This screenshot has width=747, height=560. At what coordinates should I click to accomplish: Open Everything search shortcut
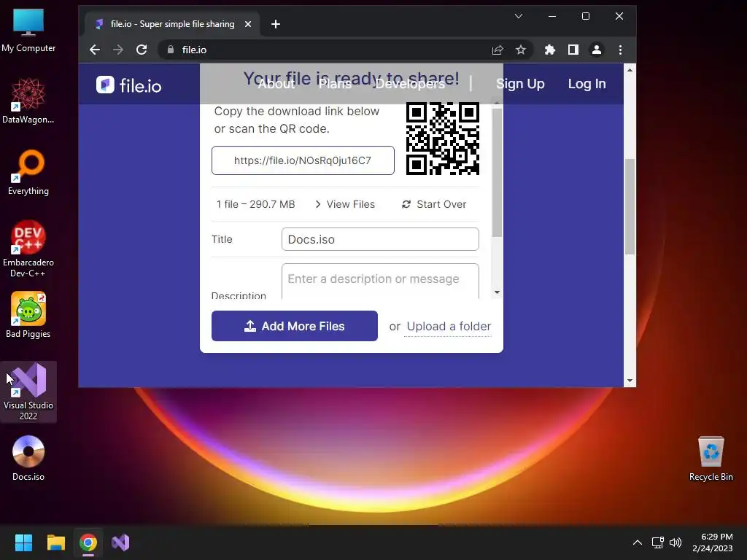[28, 172]
